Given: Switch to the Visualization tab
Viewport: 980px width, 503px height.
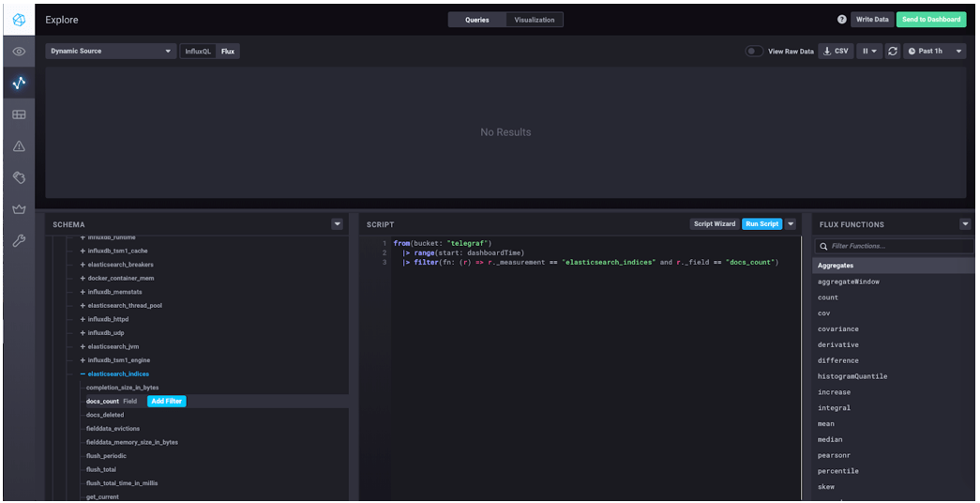Looking at the screenshot, I should (x=535, y=20).
